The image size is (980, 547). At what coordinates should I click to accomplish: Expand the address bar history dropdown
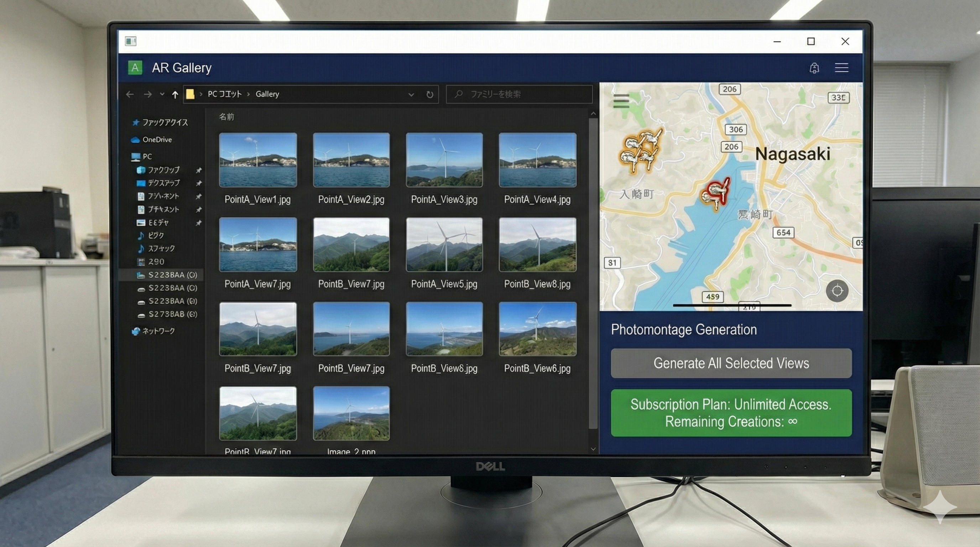click(x=411, y=94)
